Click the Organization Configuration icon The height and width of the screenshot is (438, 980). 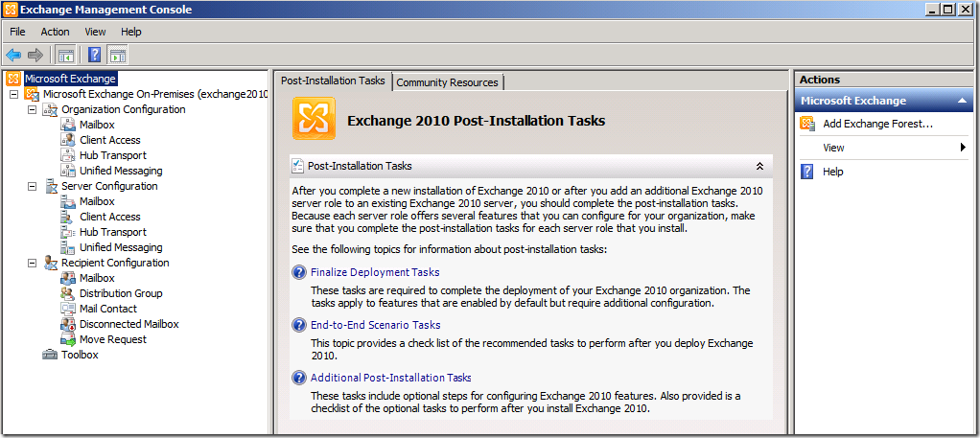click(50, 109)
